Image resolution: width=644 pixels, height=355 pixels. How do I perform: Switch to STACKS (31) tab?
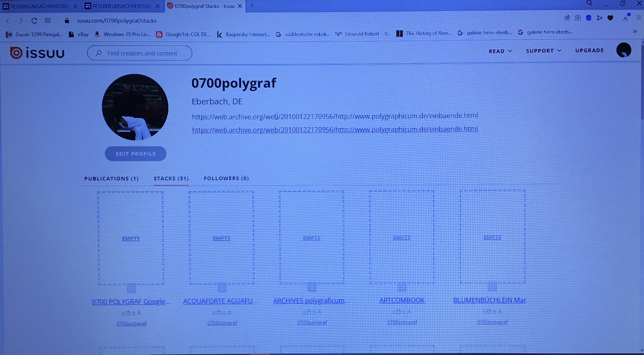coord(171,178)
